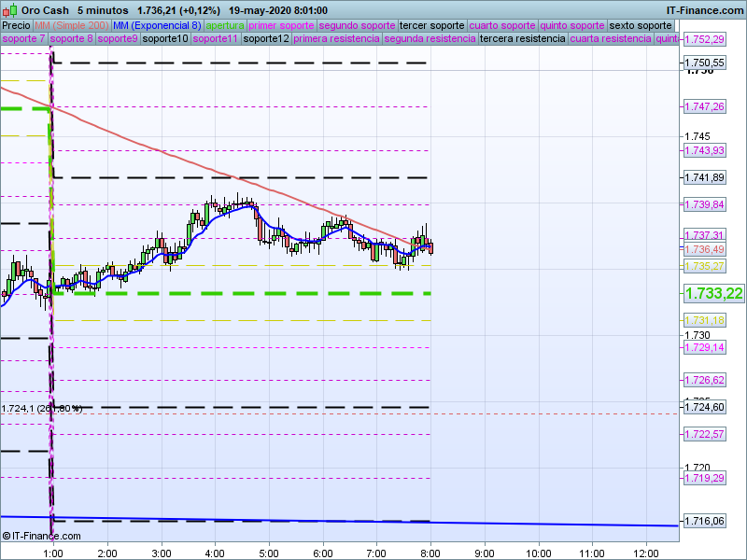Click the 5 minutos timeframe label
This screenshot has height=560, width=747.
pos(103,9)
